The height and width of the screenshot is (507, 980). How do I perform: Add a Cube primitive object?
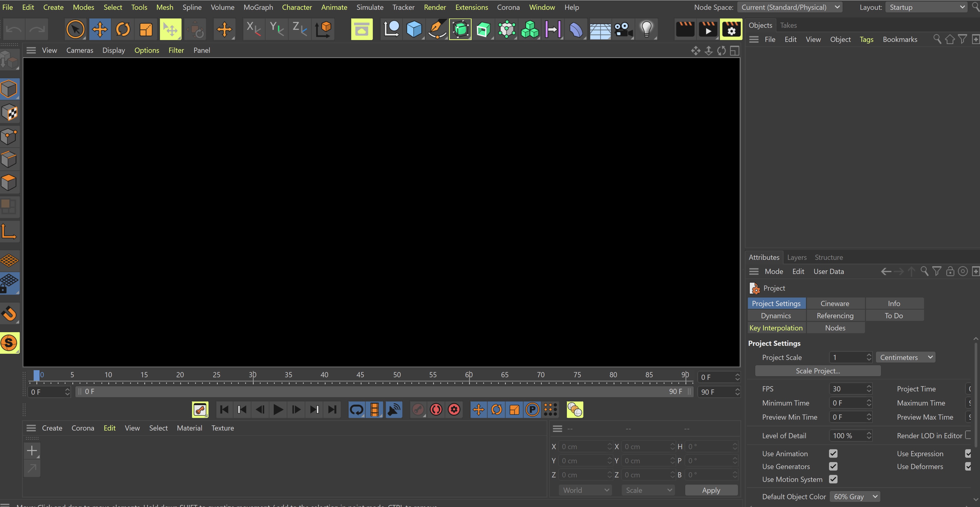414,29
